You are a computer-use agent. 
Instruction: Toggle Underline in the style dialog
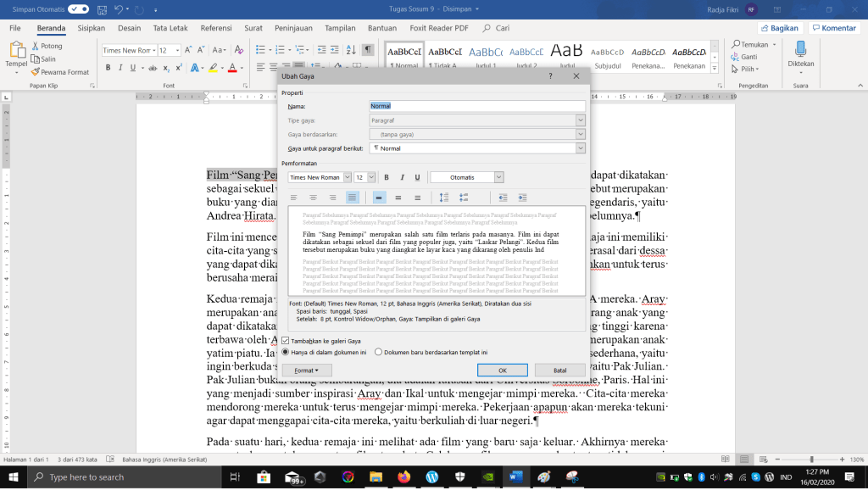[x=417, y=177]
